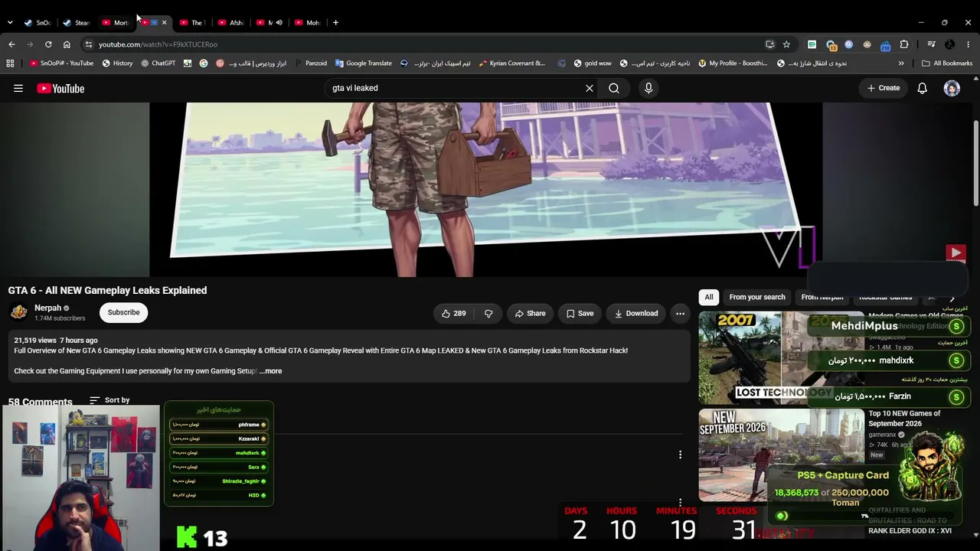Screen dimensions: 980x551
Task: Run search with the magnifier button
Action: (614, 88)
